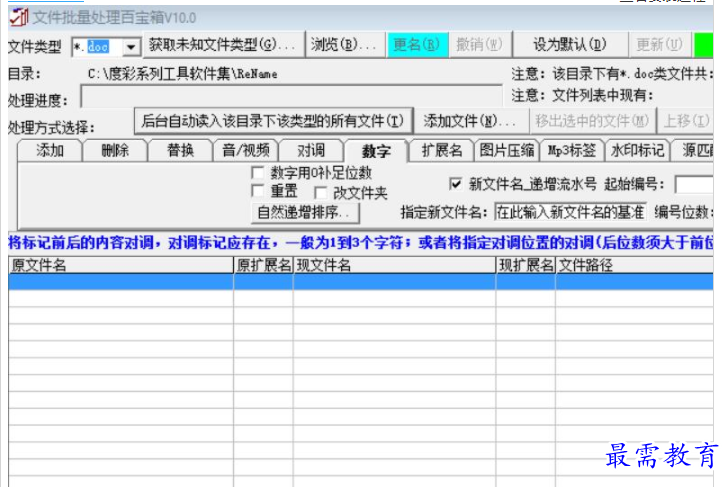Click the 浏览(B) browse button
727x487 pixels.
(x=344, y=45)
